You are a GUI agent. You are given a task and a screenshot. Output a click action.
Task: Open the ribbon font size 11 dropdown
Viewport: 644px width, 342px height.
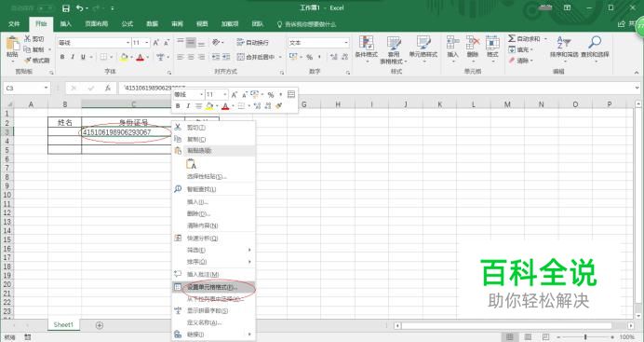tap(147, 43)
